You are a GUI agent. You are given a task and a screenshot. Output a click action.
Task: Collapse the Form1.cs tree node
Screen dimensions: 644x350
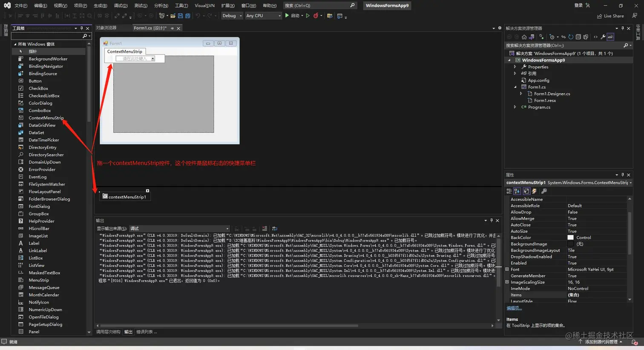(x=515, y=87)
